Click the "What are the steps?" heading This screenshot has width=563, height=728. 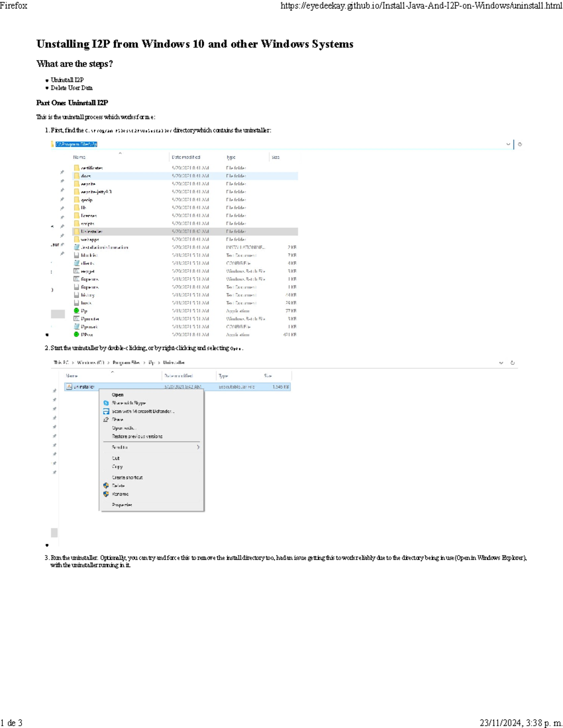[75, 64]
